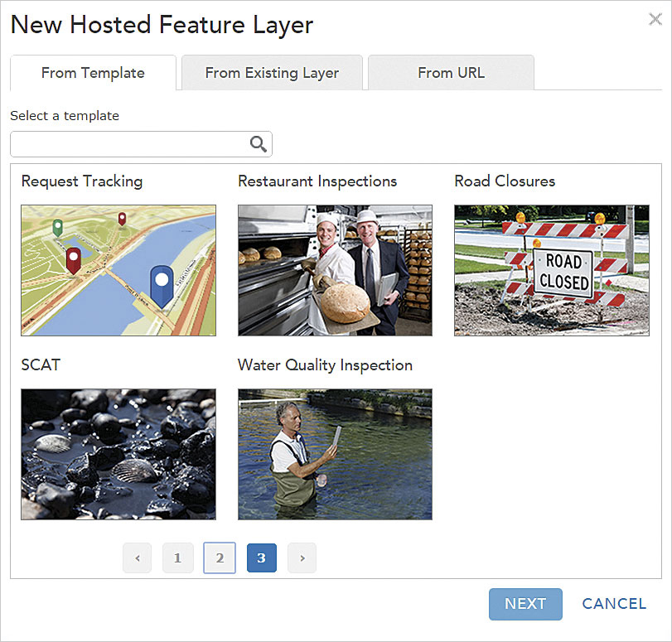Go to next page arrow
672x642 pixels.
pos(302,558)
